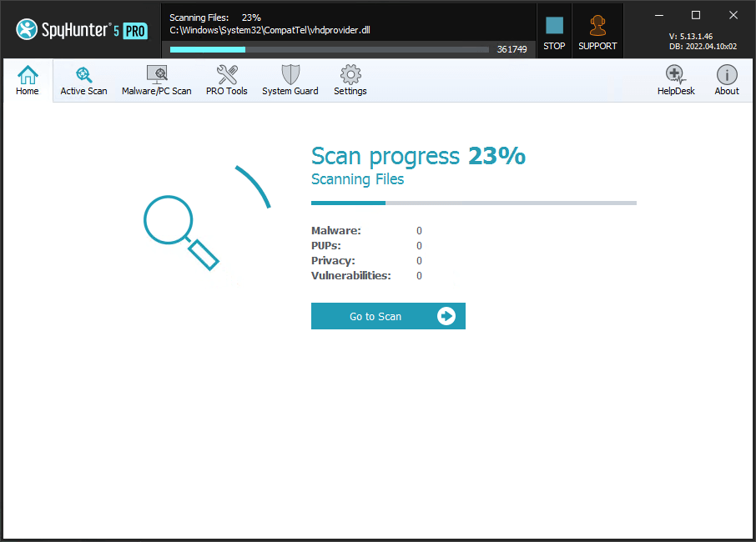Maximize the SpyHunter window
Viewport: 756px width, 542px height.
click(696, 15)
